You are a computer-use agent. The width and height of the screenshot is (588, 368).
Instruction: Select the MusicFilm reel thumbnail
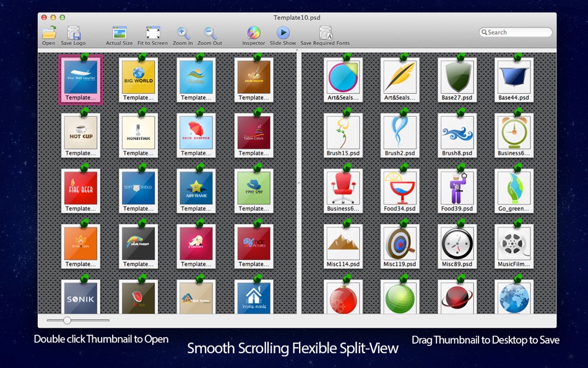[x=514, y=246]
